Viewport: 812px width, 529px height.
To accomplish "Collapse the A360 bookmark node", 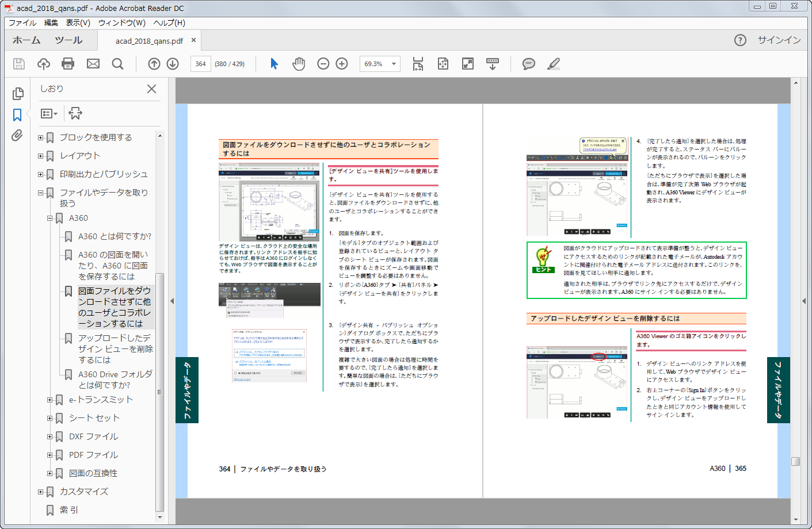I will [50, 218].
